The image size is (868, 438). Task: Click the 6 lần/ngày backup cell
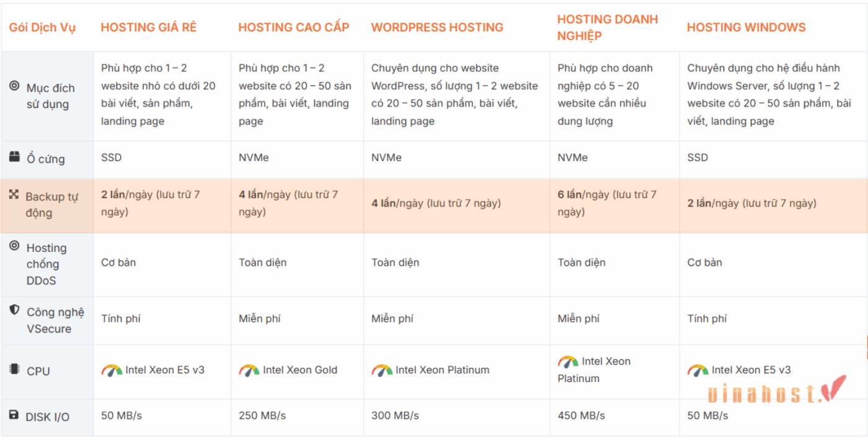point(606,203)
